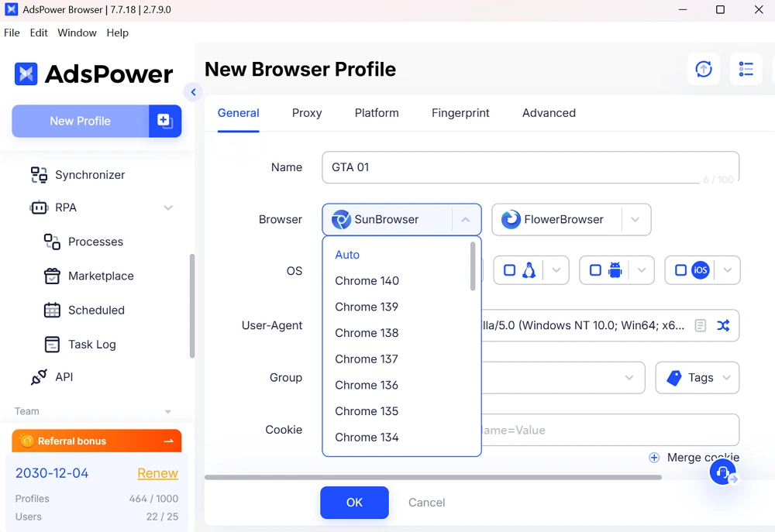The width and height of the screenshot is (775, 532).
Task: Open the task list icon at top right
Action: (746, 69)
